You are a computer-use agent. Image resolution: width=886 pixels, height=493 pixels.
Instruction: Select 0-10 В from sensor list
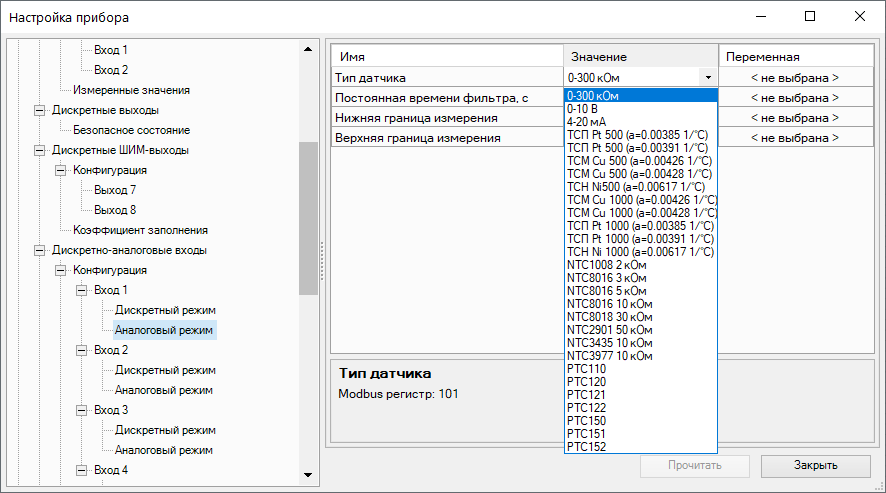585,108
